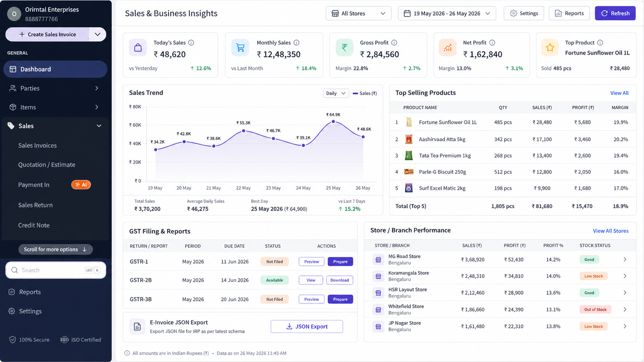This screenshot has height=362, width=644.
Task: Click the JP Nagar Store icon
Action: 378,326
